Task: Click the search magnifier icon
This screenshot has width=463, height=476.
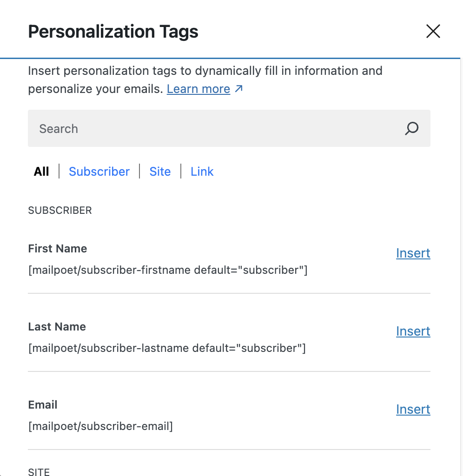Action: pos(411,128)
